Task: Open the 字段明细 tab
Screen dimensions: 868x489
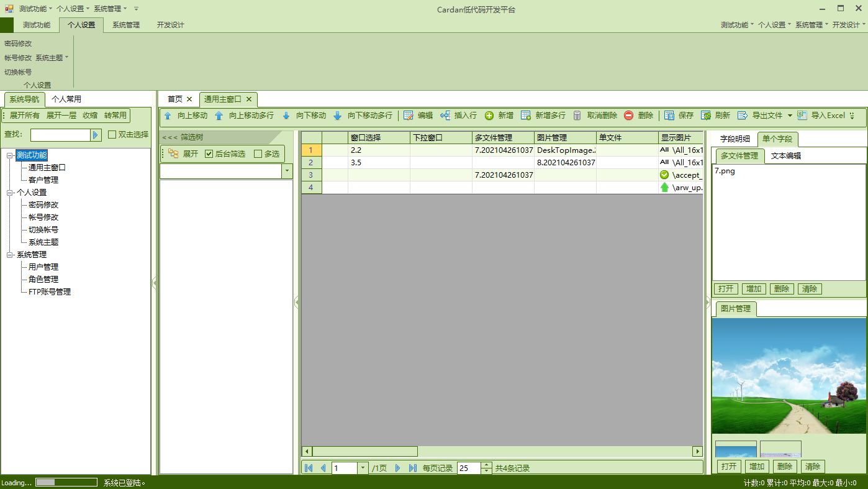Action: tap(735, 139)
